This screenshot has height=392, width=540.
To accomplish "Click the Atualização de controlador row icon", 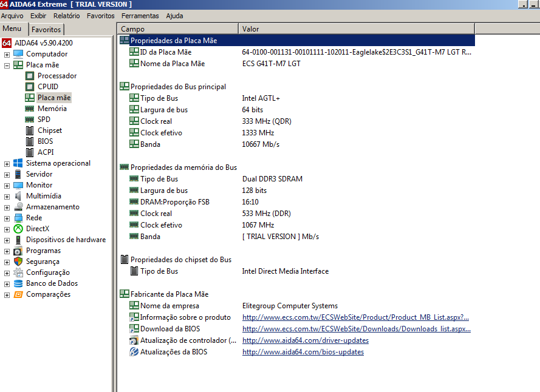I will (134, 340).
